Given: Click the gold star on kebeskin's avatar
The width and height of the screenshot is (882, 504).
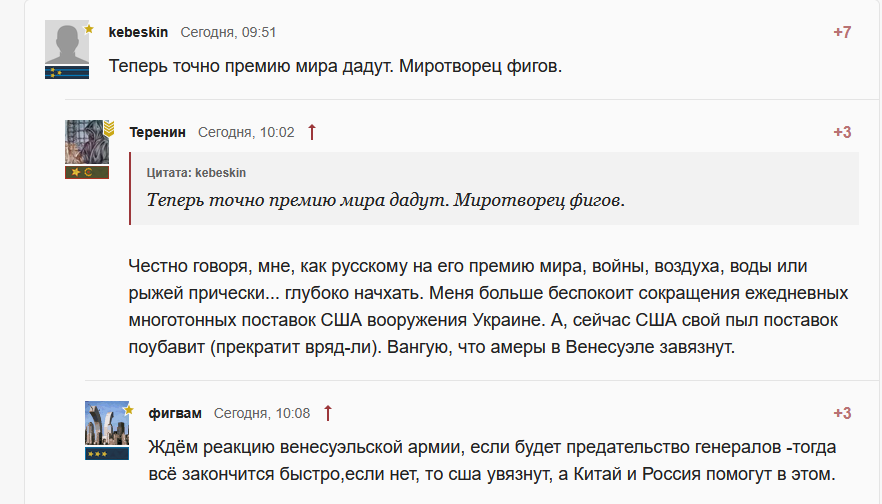Looking at the screenshot, I should 89,29.
